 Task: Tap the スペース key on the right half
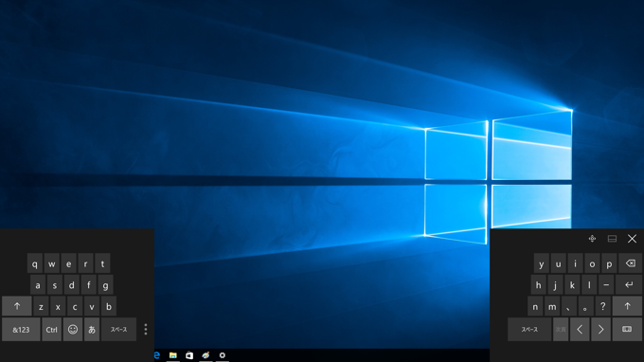[529, 329]
